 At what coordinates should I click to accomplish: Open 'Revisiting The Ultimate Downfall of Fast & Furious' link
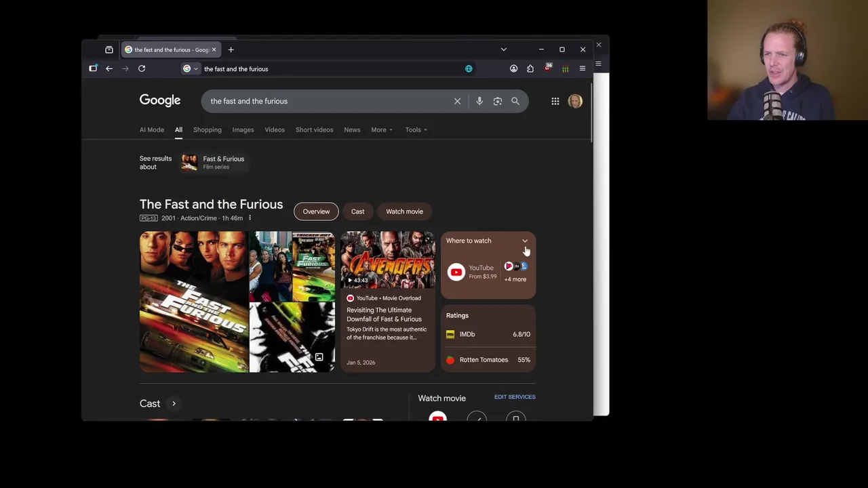pos(384,314)
